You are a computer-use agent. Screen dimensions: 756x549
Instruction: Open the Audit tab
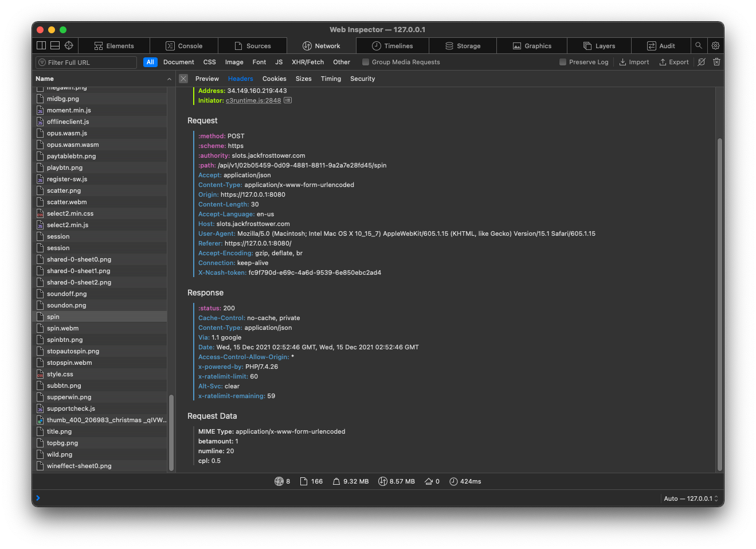tap(661, 46)
